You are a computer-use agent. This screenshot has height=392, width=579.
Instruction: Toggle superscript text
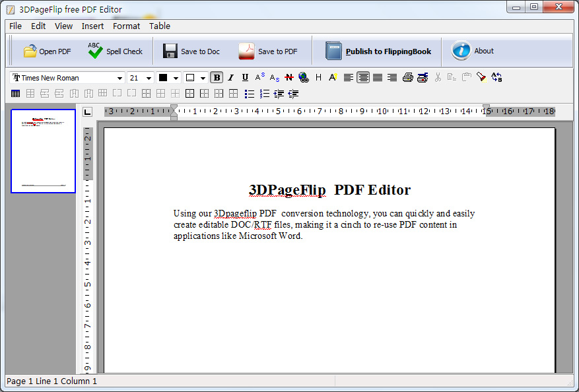pos(260,77)
